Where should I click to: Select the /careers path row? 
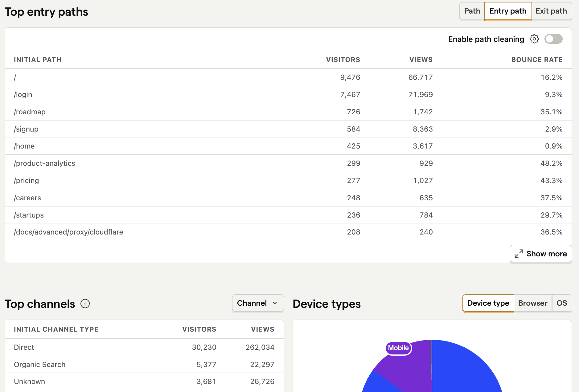click(x=288, y=198)
